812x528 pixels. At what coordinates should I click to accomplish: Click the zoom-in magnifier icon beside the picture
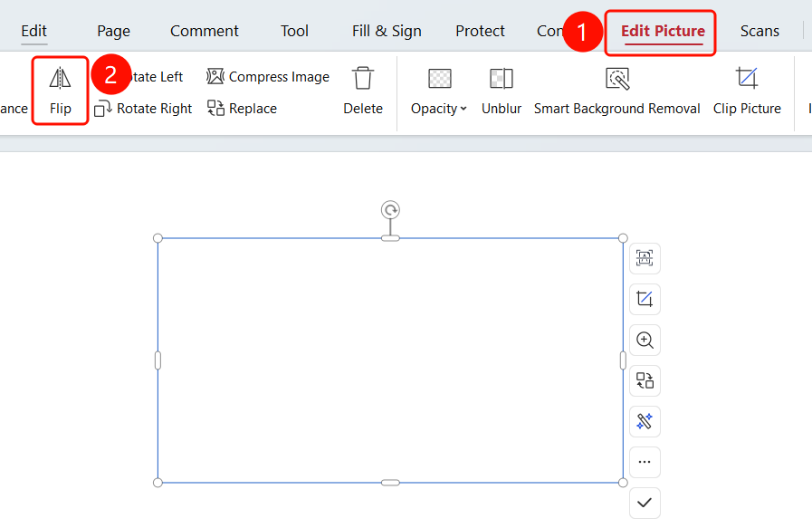(645, 340)
